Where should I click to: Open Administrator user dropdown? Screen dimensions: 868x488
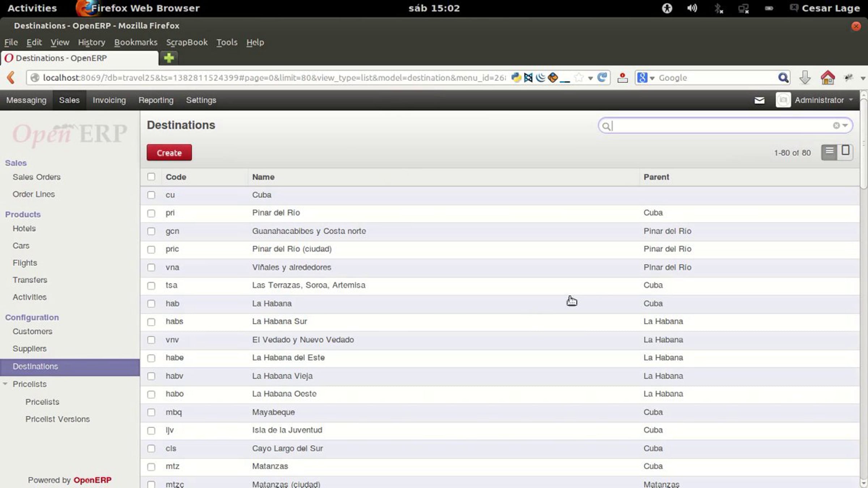click(x=819, y=100)
